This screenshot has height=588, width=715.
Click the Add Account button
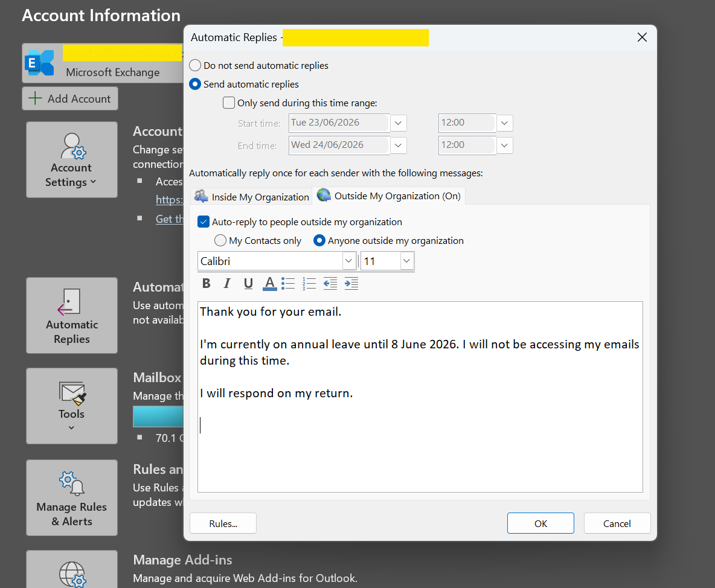[x=70, y=98]
